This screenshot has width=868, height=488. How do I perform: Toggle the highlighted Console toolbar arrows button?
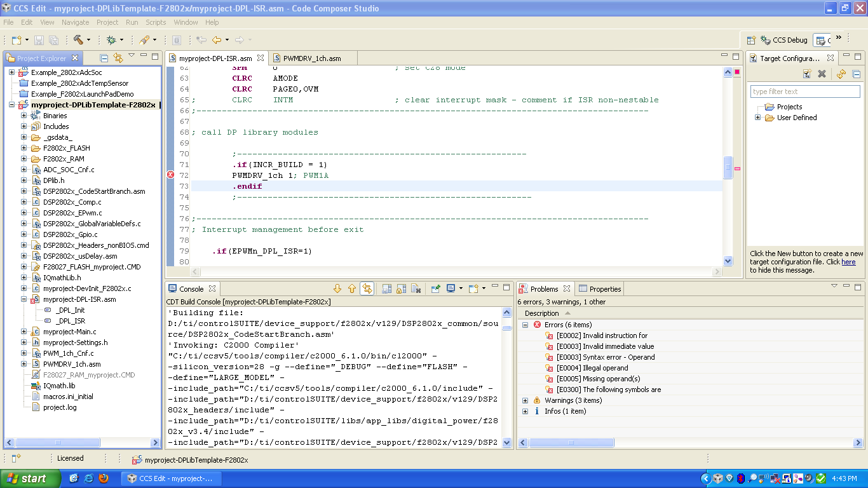point(367,289)
